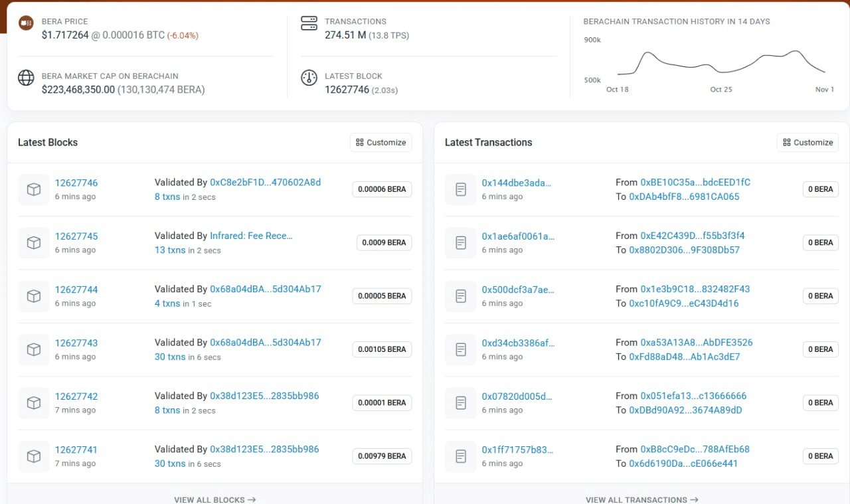Click the BERA price coin icon
Image resolution: width=850 pixels, height=504 pixels.
[26, 23]
